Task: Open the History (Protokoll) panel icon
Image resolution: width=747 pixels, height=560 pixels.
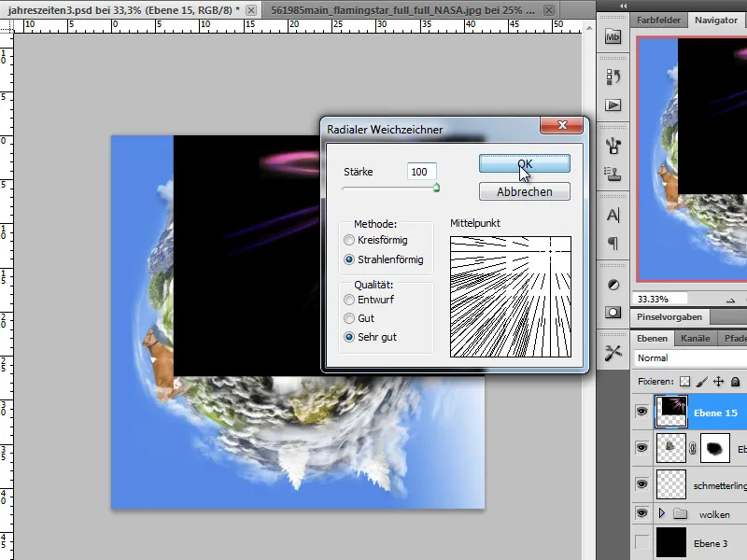Action: click(613, 77)
